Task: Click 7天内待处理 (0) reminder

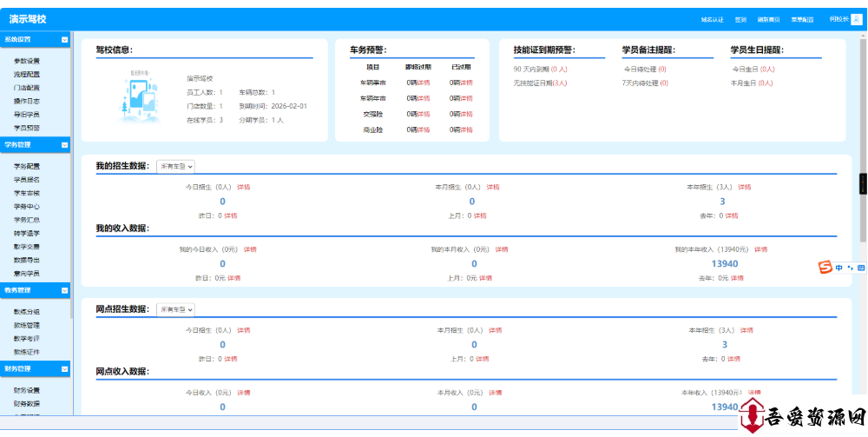Action: point(645,83)
